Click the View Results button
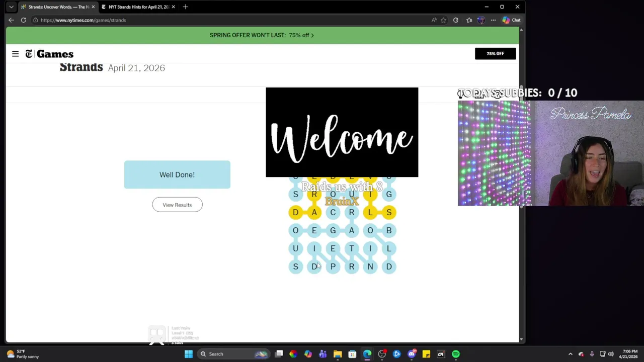644x362 pixels. point(177,205)
